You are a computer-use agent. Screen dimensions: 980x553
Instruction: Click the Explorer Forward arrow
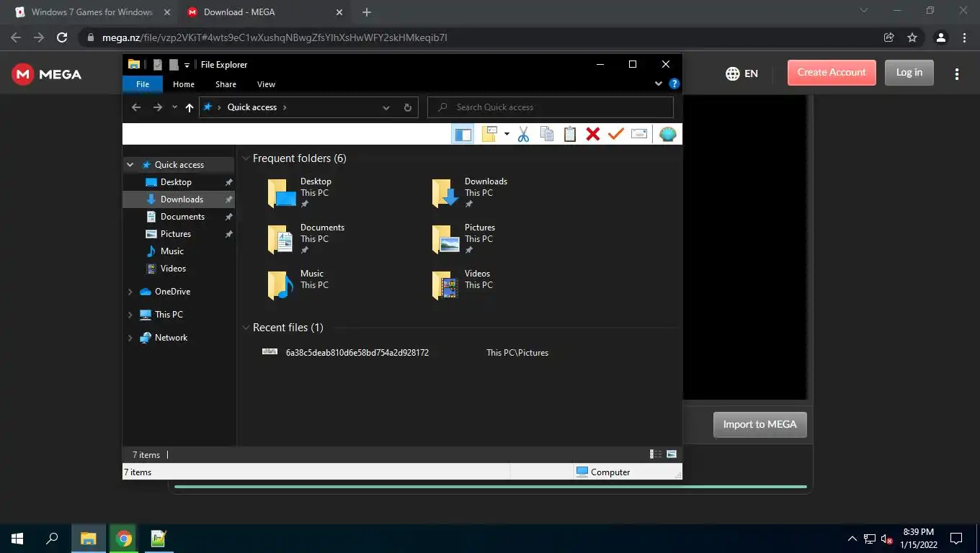pos(158,107)
